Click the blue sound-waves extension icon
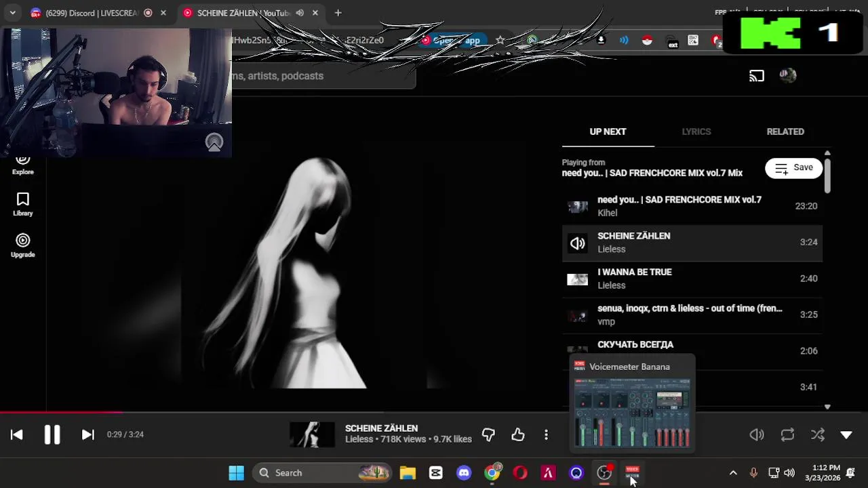Image resolution: width=868 pixels, height=488 pixels. (624, 40)
